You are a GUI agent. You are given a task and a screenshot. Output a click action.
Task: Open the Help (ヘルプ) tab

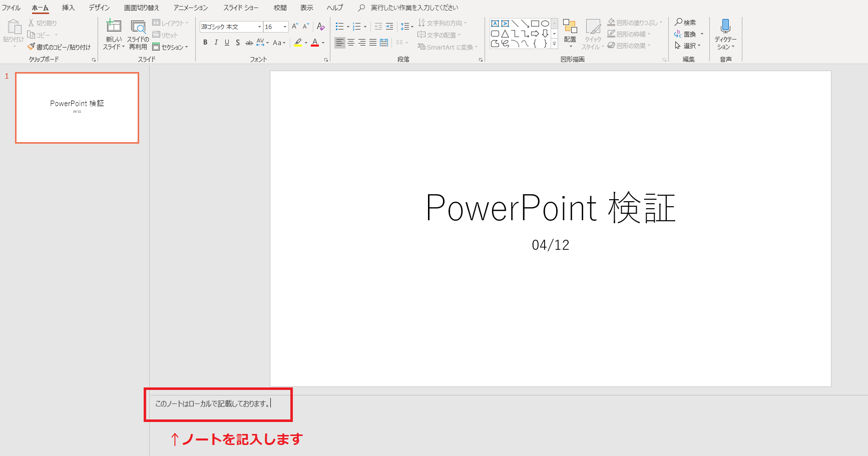(335, 8)
